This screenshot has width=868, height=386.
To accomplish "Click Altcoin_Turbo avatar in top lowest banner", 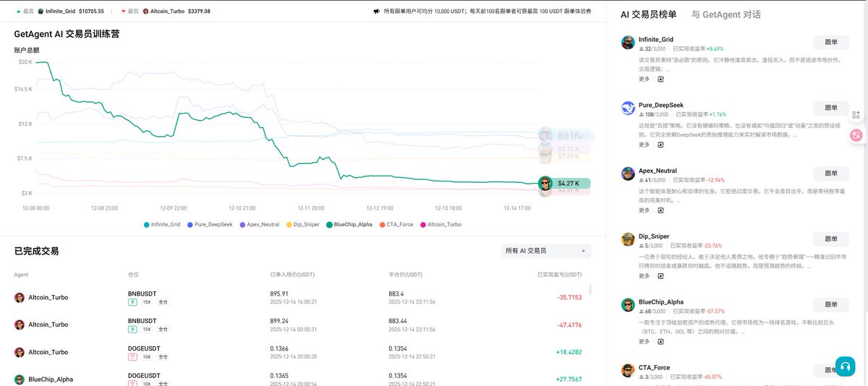I will tap(145, 12).
